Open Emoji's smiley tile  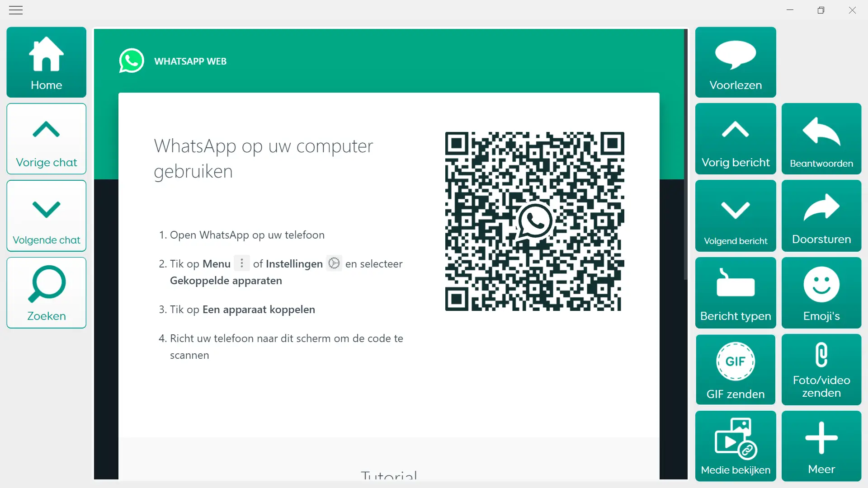821,293
